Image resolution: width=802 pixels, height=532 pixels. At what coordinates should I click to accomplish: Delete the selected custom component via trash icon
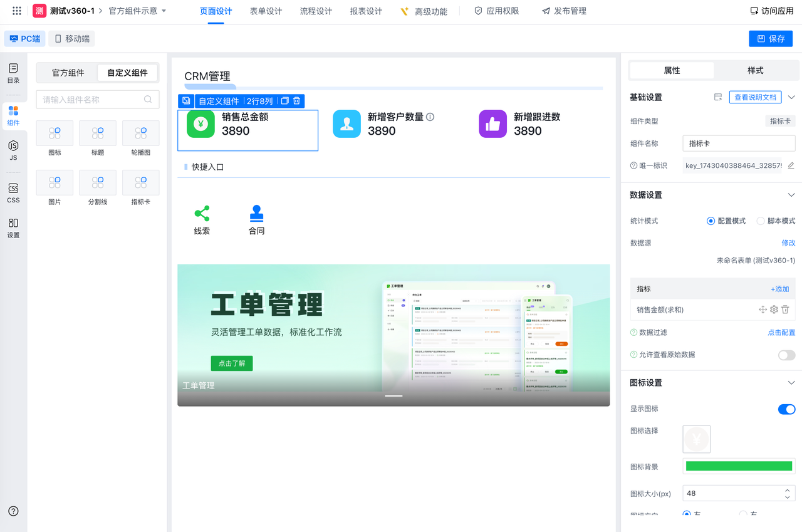pos(297,101)
